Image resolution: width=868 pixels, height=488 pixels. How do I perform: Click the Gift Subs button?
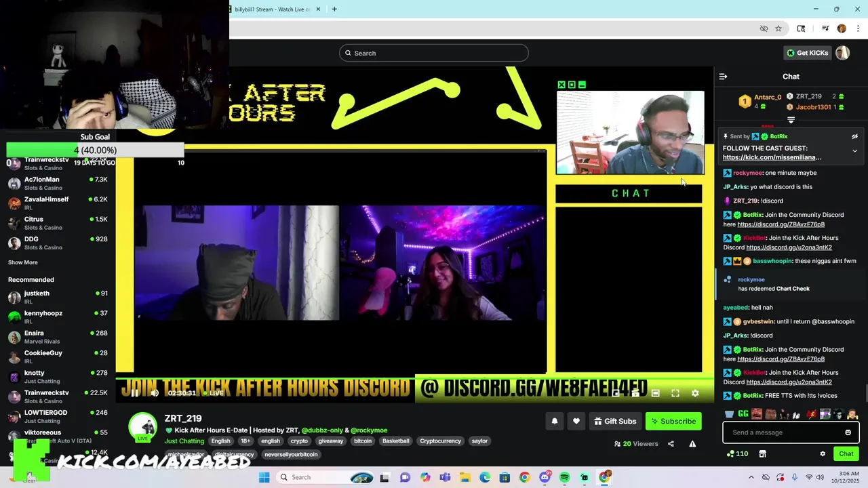pyautogui.click(x=615, y=421)
